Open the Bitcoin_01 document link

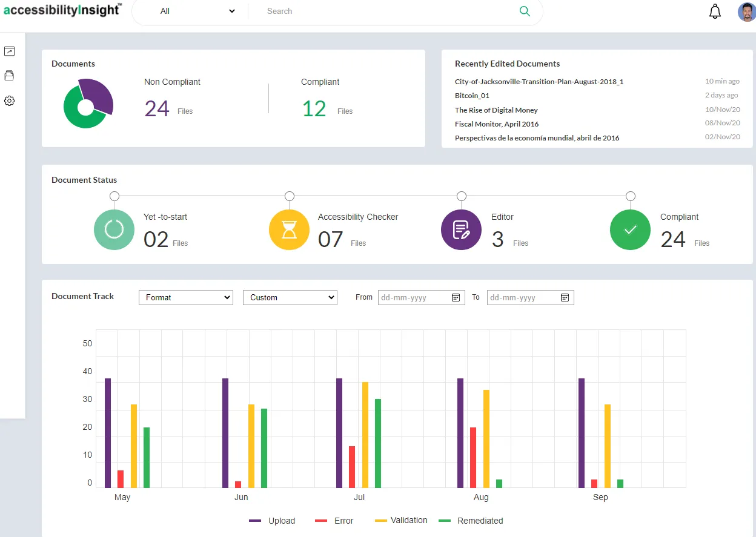[x=472, y=95]
